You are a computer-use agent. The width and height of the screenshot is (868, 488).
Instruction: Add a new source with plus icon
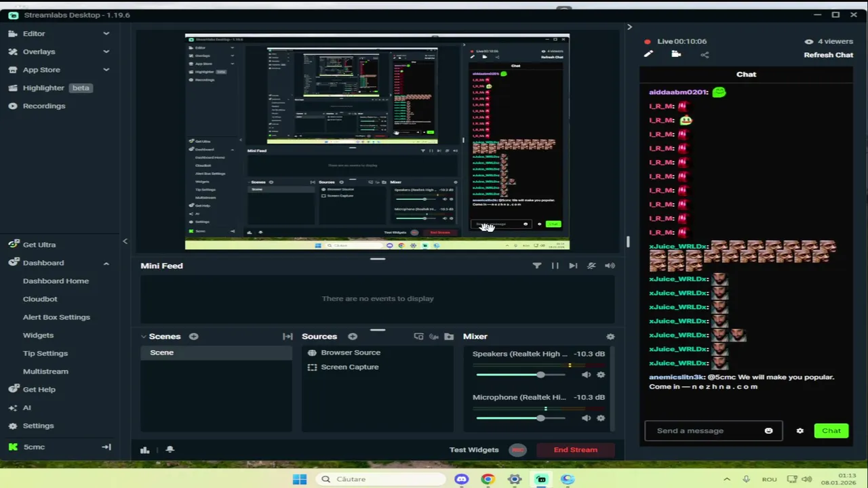[353, 337]
